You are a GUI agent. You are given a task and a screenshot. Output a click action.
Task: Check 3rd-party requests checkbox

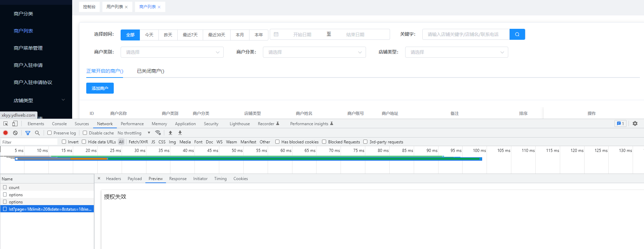[x=365, y=142]
